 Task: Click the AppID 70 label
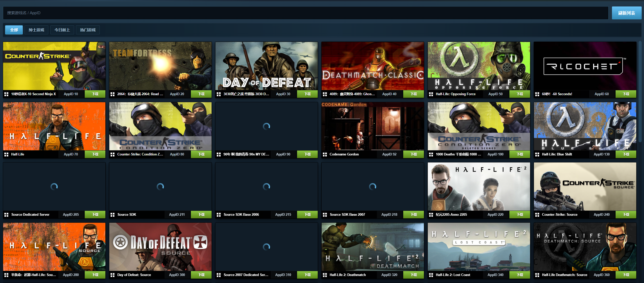[x=71, y=154]
